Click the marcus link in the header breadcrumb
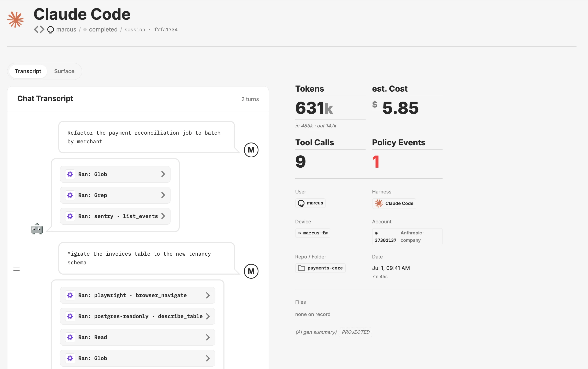Viewport: 588px width, 369px height. point(66,30)
